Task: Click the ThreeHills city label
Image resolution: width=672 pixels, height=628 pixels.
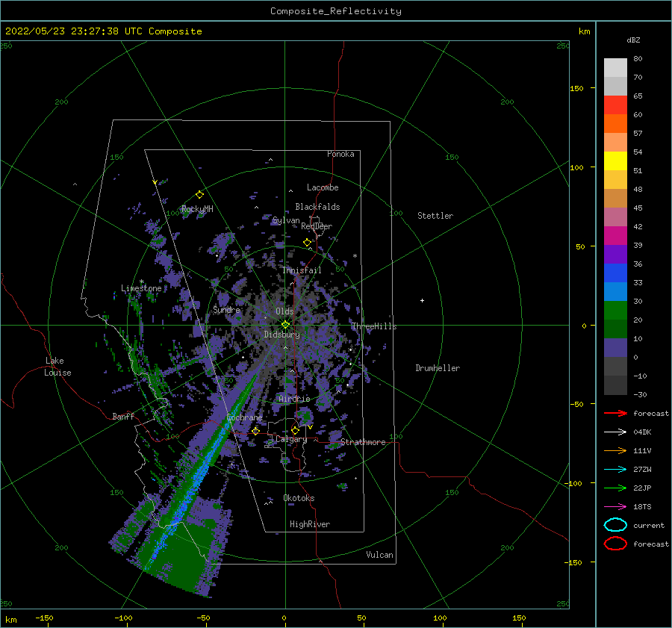Action: pos(375,326)
